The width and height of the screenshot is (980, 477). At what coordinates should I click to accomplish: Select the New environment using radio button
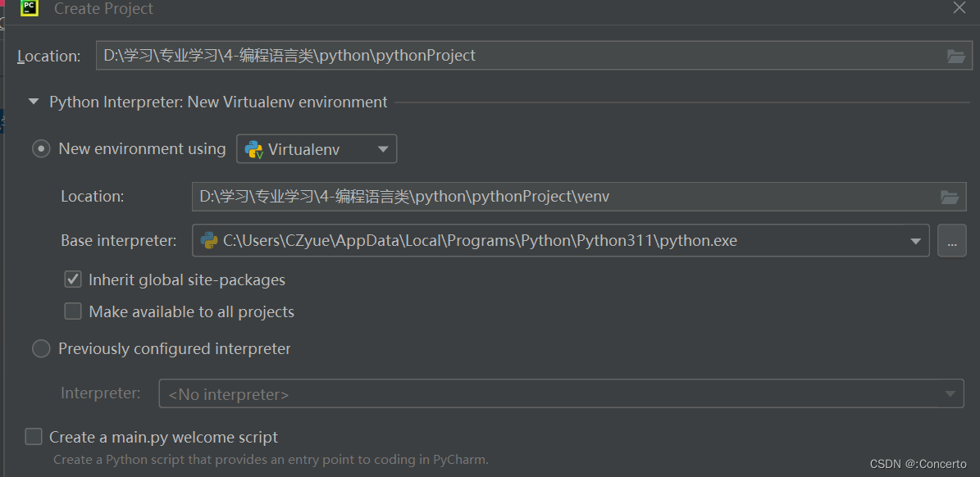[x=41, y=148]
